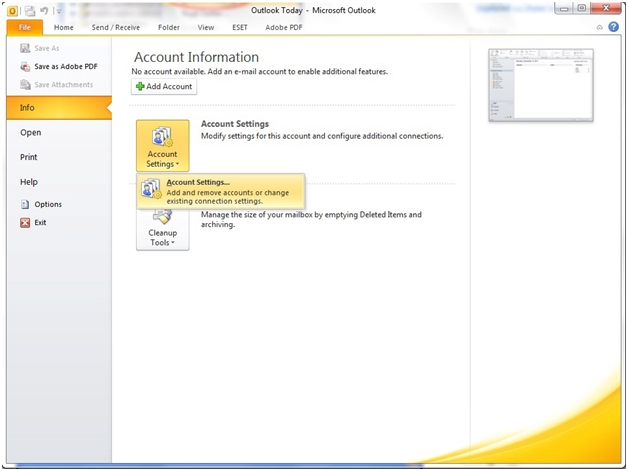Click the Save as Adobe PDF label
This screenshot has width=628, height=471.
pos(66,66)
